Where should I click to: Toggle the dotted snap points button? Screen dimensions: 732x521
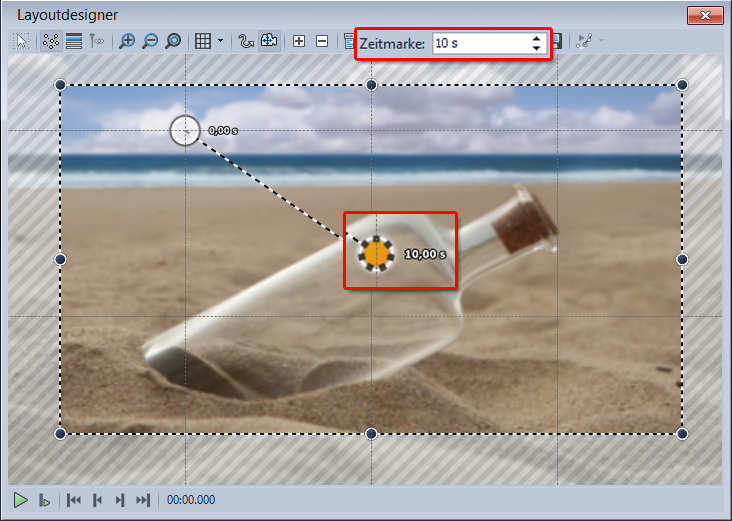pyautogui.click(x=50, y=42)
